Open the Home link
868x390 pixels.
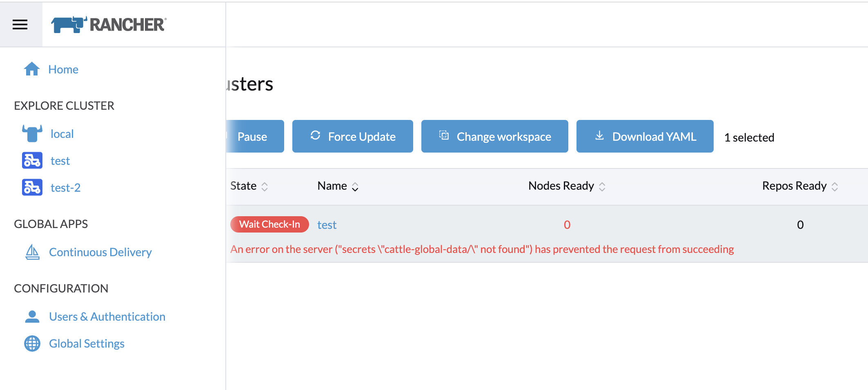tap(63, 69)
